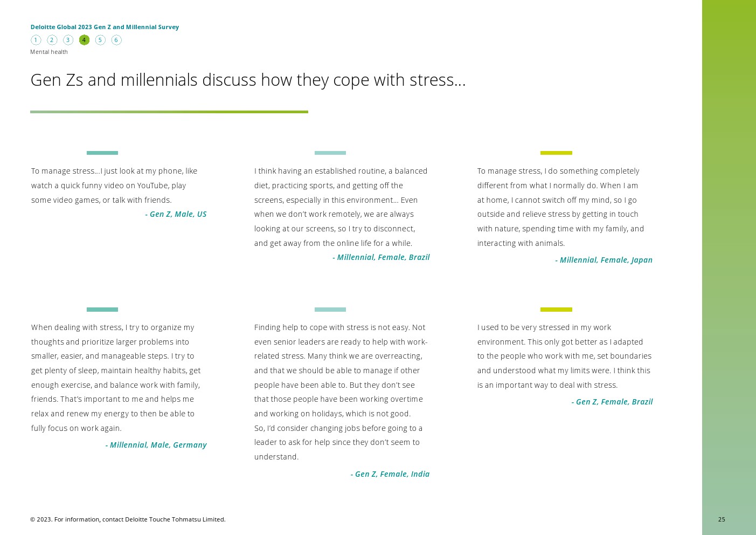Select the Millennial, Male, Germany attribution

156,445
